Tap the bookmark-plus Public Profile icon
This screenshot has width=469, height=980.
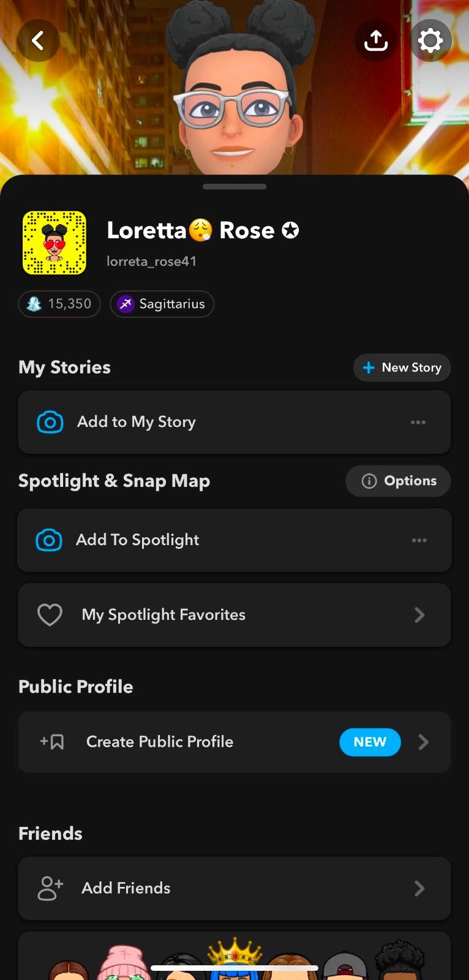tap(52, 742)
